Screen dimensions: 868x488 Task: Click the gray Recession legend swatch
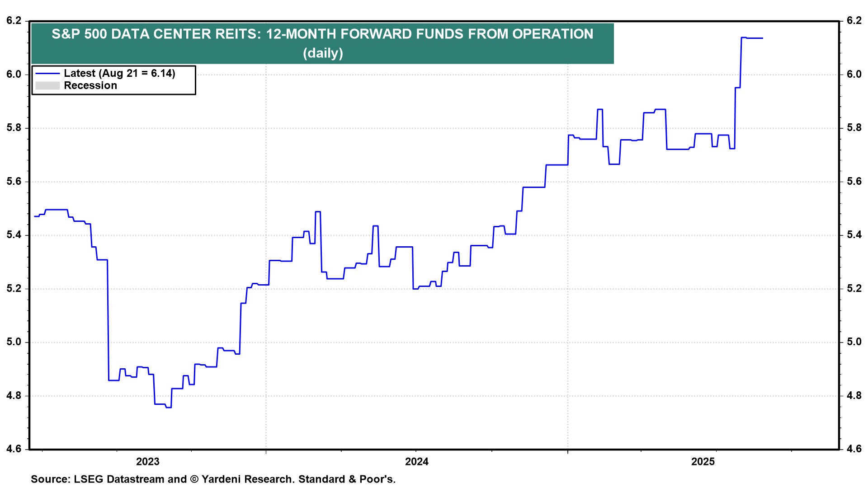[x=47, y=86]
